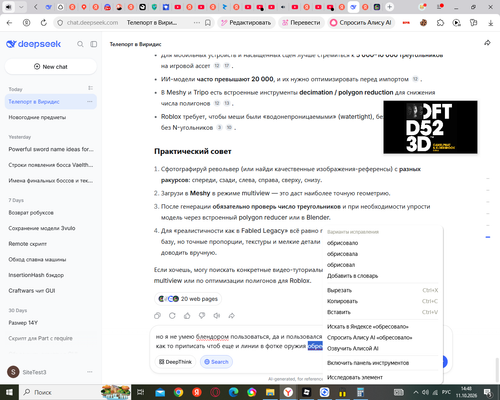Open chat Новогодние предметы

coord(51,117)
